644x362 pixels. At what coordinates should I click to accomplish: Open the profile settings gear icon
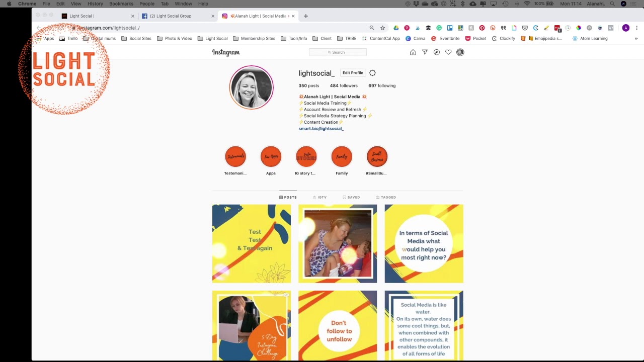(x=372, y=73)
